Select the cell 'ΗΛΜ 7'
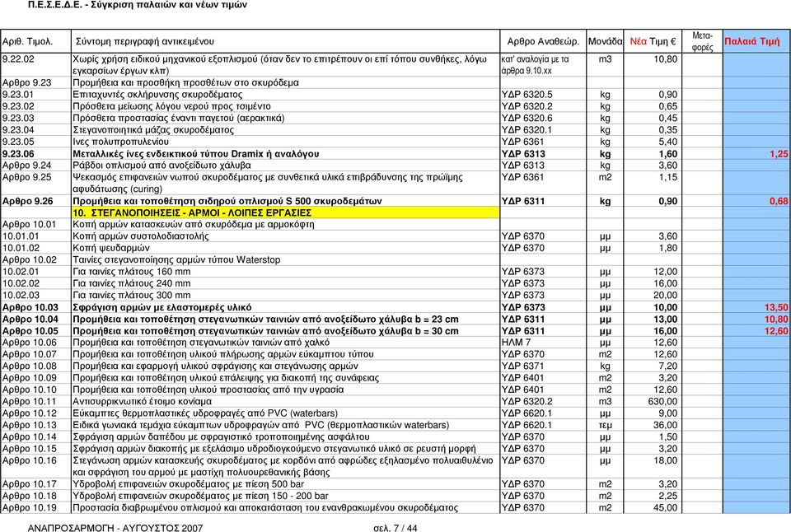The height and width of the screenshot is (532, 791). (x=516, y=343)
